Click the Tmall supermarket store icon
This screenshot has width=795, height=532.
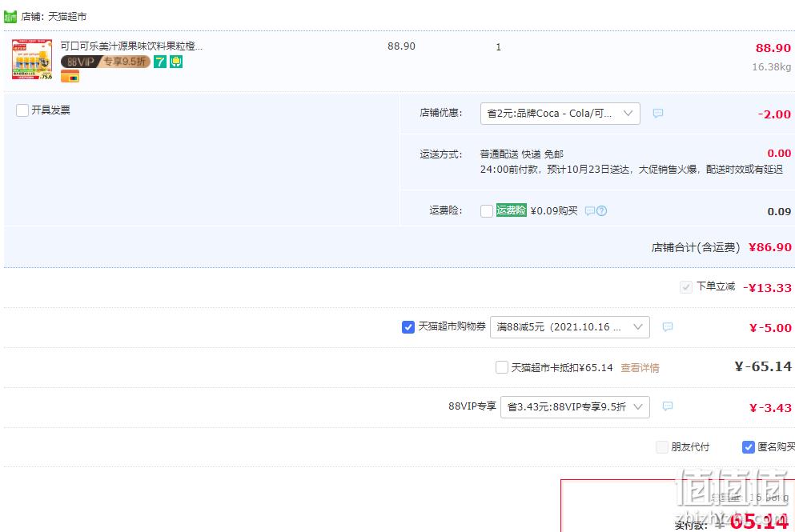click(x=10, y=17)
